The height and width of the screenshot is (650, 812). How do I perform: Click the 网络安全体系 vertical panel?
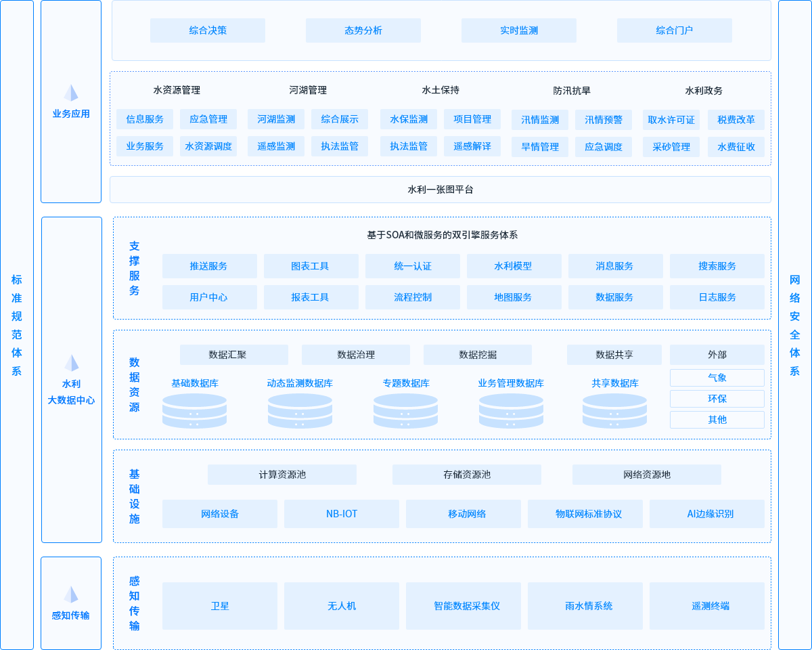click(794, 325)
